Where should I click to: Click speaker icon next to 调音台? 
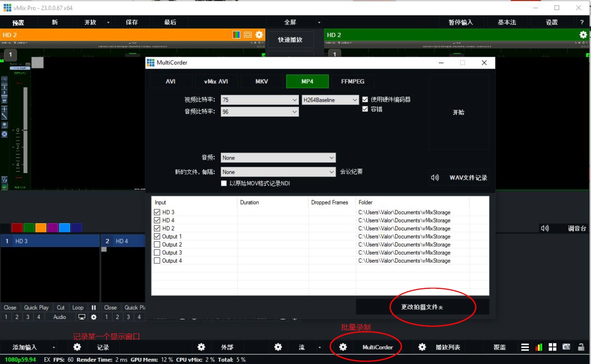click(x=545, y=228)
